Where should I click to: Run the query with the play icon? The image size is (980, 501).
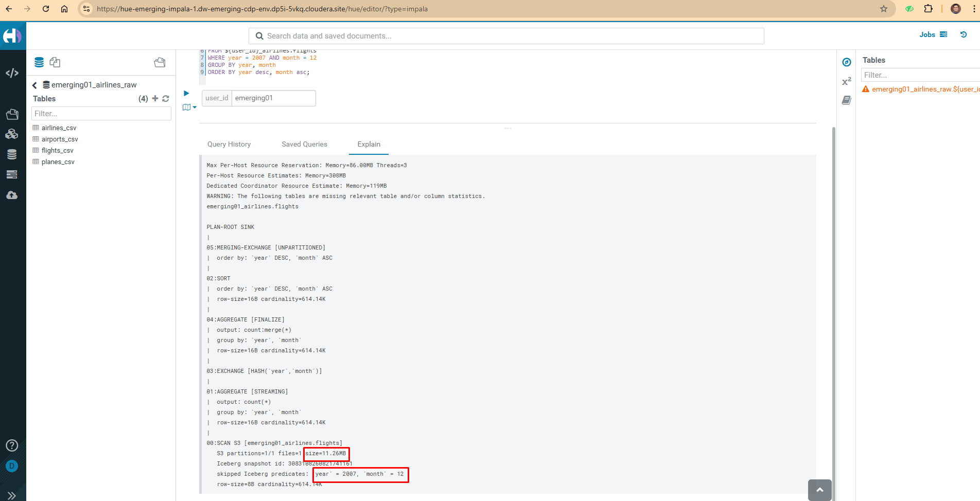(186, 93)
